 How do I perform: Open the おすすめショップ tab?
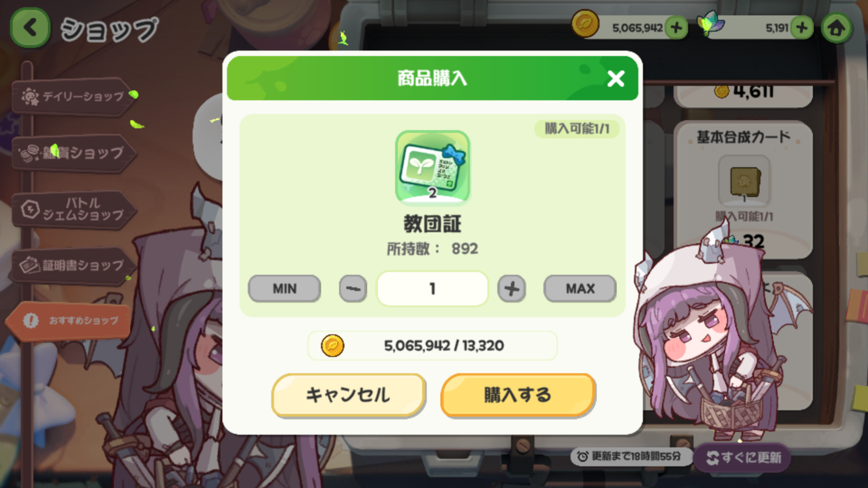tap(69, 321)
